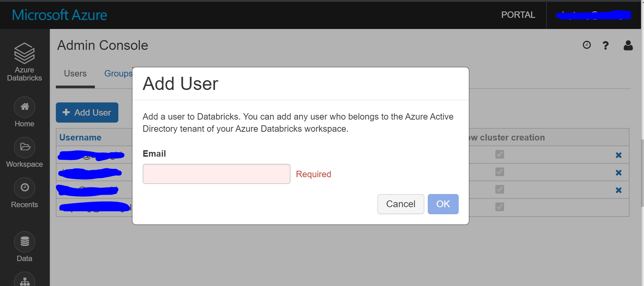This screenshot has width=644, height=286.
Task: Click the PORTAL link in top bar
Action: 518,15
